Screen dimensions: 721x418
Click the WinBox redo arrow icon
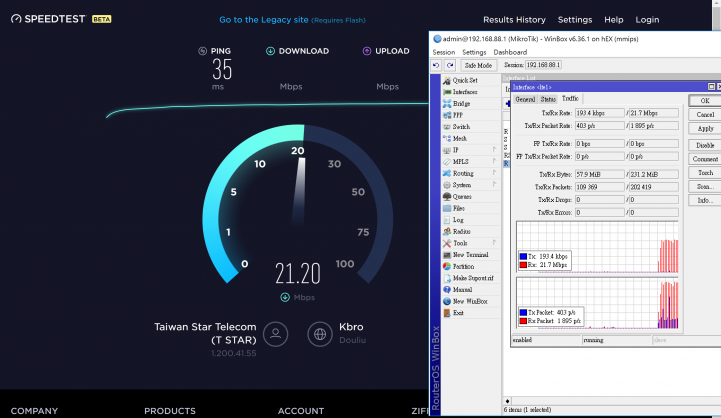[450, 65]
